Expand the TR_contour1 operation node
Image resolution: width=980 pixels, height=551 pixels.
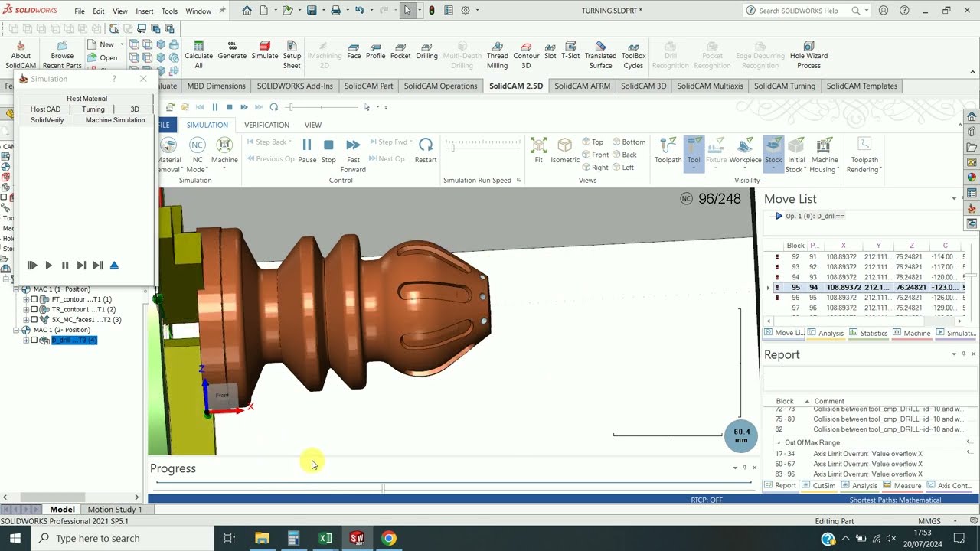tap(26, 309)
